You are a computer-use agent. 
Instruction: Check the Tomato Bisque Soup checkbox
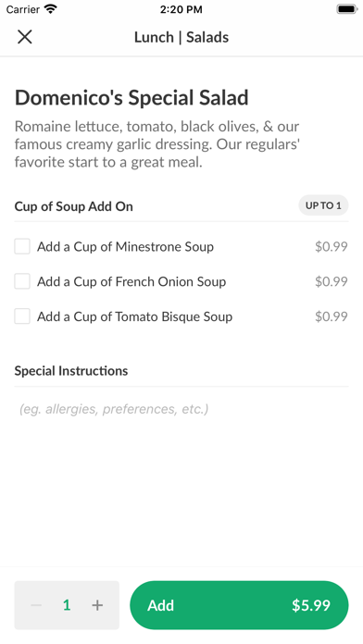tap(22, 316)
